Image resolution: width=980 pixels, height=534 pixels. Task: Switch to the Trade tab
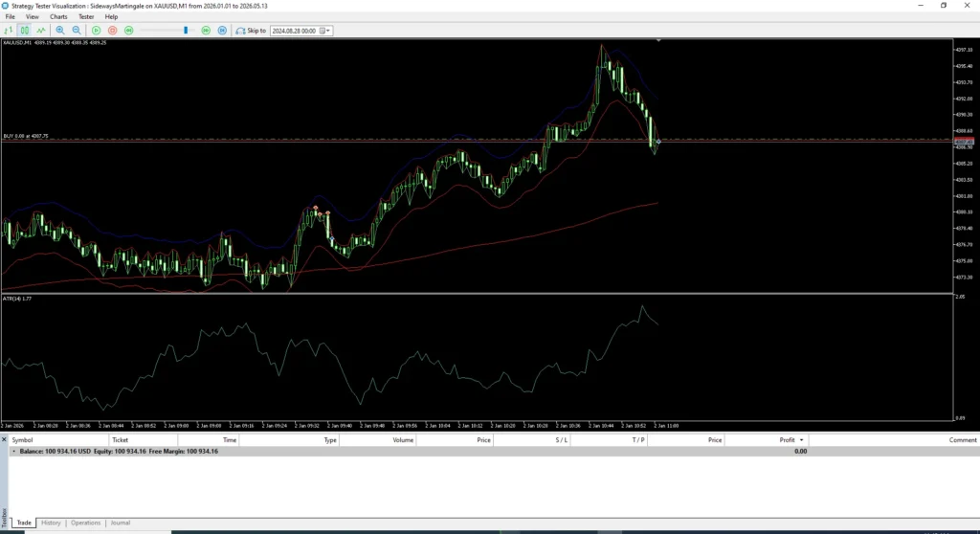(x=24, y=523)
